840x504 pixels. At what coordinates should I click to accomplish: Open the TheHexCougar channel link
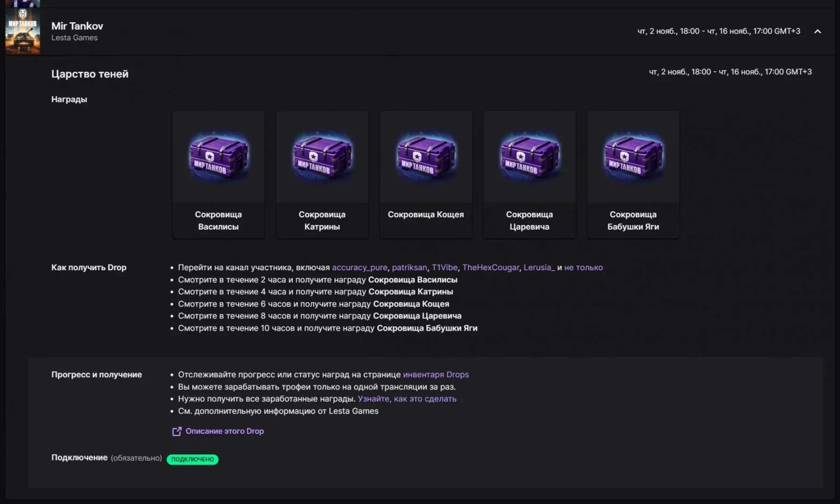490,267
